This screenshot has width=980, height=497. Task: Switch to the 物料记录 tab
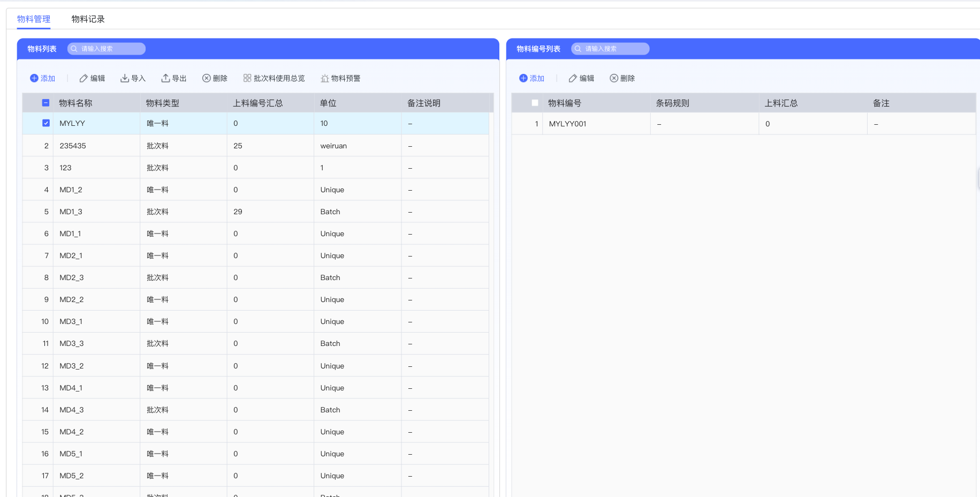tap(88, 19)
